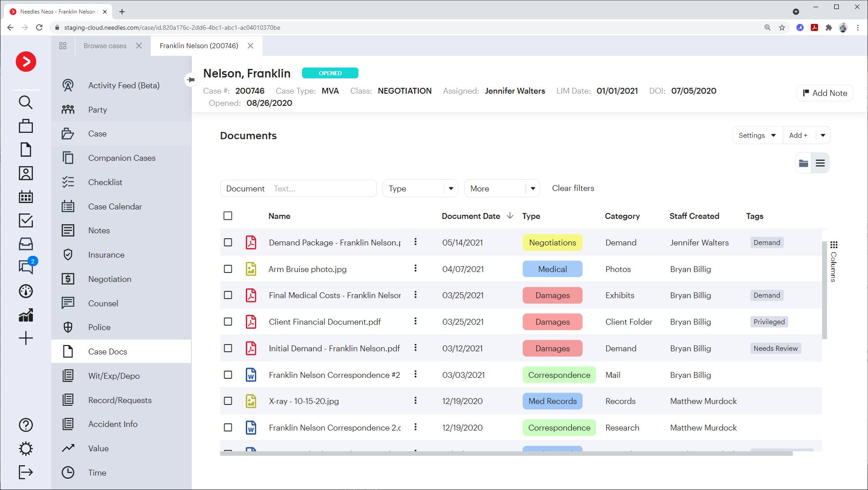Viewport: 868px width, 490px height.
Task: Expand the Type filter dropdown
Action: pyautogui.click(x=450, y=188)
